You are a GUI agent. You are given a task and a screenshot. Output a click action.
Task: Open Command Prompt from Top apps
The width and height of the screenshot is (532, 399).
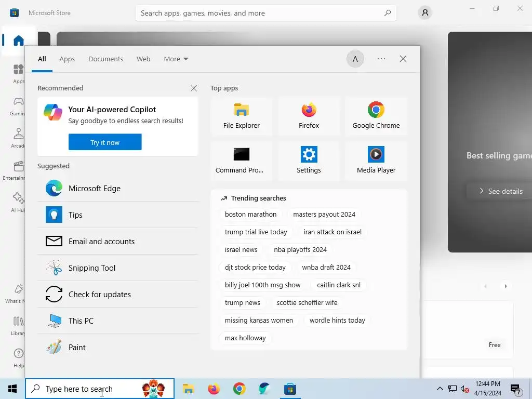(241, 161)
